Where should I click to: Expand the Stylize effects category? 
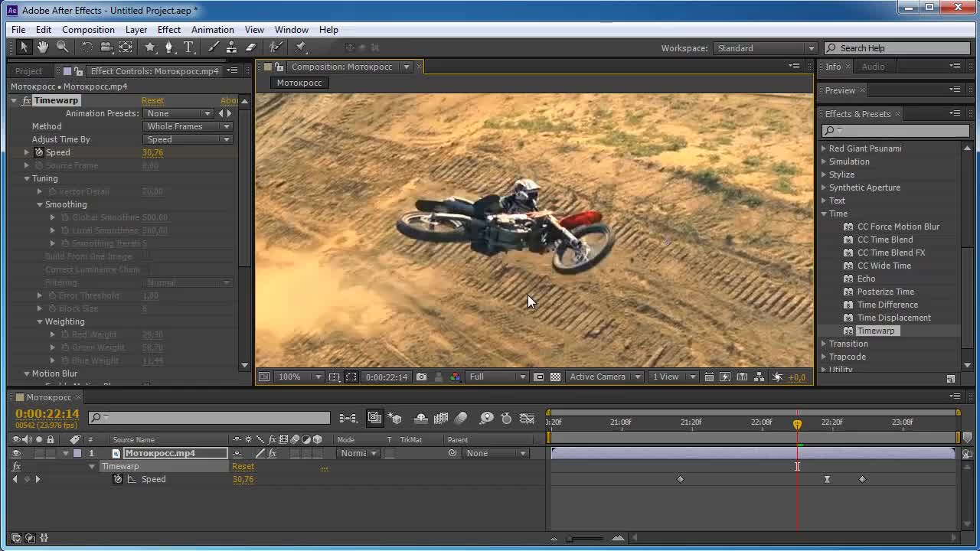pos(824,174)
